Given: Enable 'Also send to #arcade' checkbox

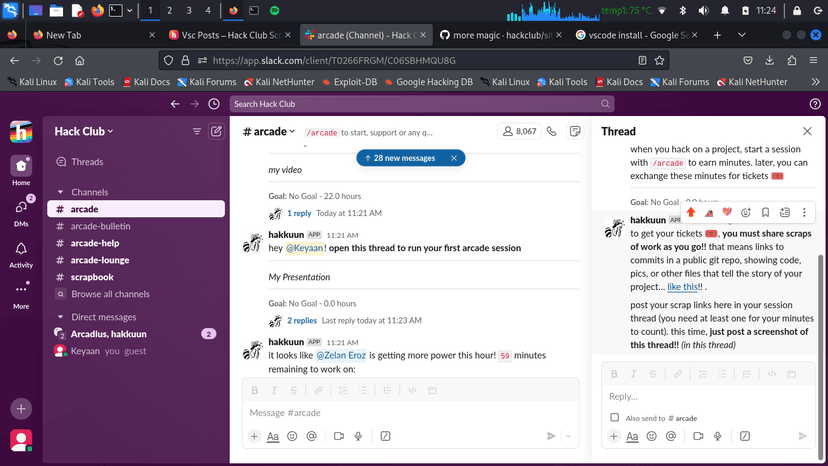Looking at the screenshot, I should pyautogui.click(x=614, y=418).
